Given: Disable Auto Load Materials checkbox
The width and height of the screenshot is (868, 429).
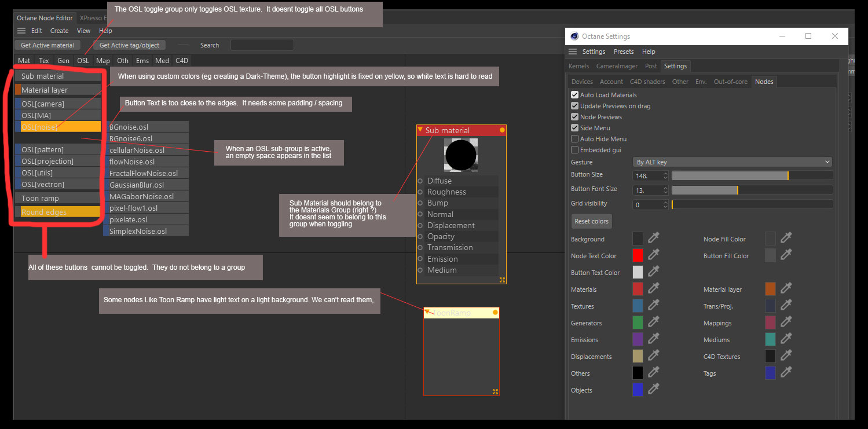Looking at the screenshot, I should [x=574, y=94].
